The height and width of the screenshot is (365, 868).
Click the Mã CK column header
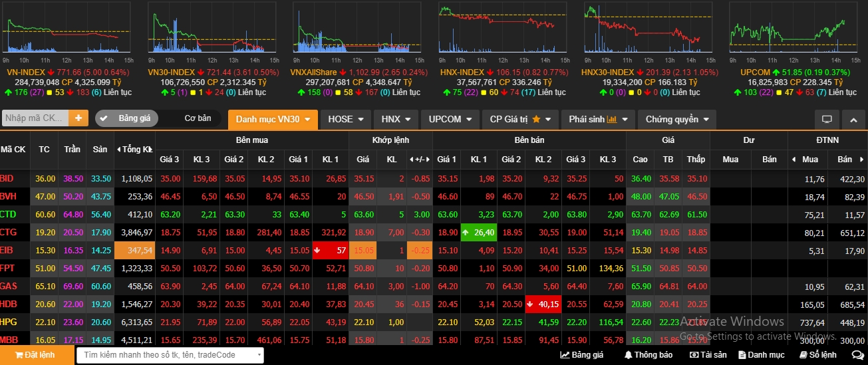[x=15, y=150]
